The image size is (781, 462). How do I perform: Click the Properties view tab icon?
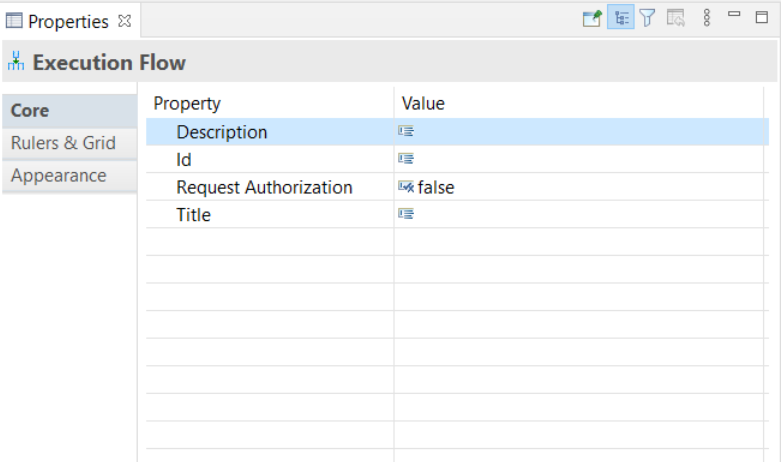[x=15, y=21]
